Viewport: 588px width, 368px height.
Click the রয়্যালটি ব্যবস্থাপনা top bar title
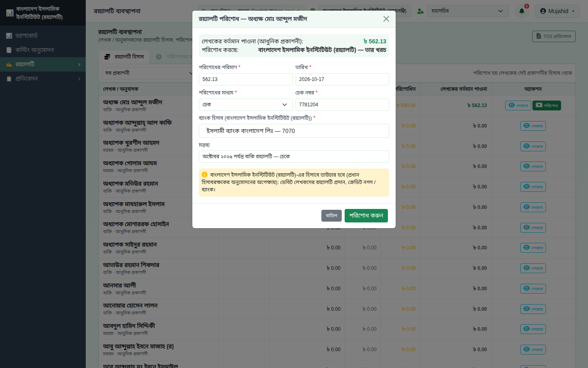pyautogui.click(x=117, y=11)
